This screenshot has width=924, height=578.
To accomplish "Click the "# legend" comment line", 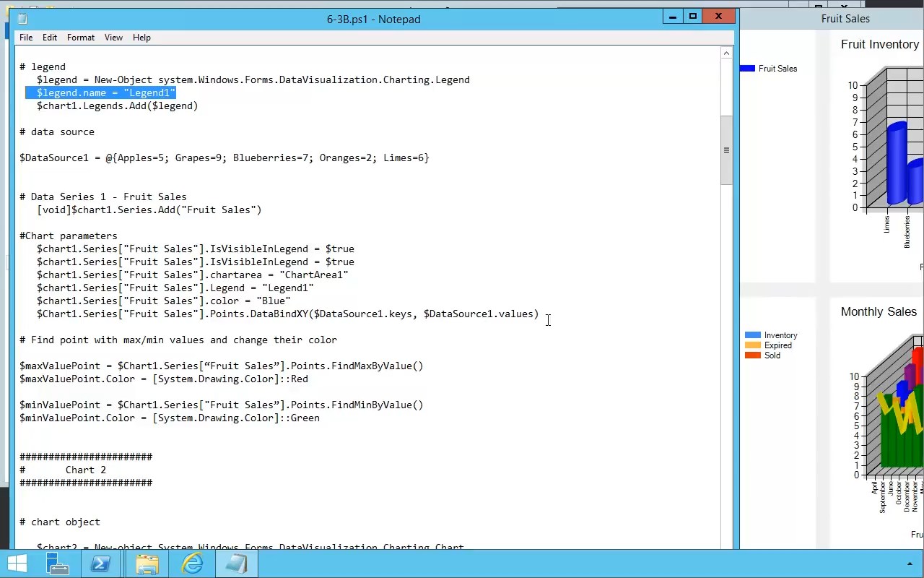I will pos(43,66).
